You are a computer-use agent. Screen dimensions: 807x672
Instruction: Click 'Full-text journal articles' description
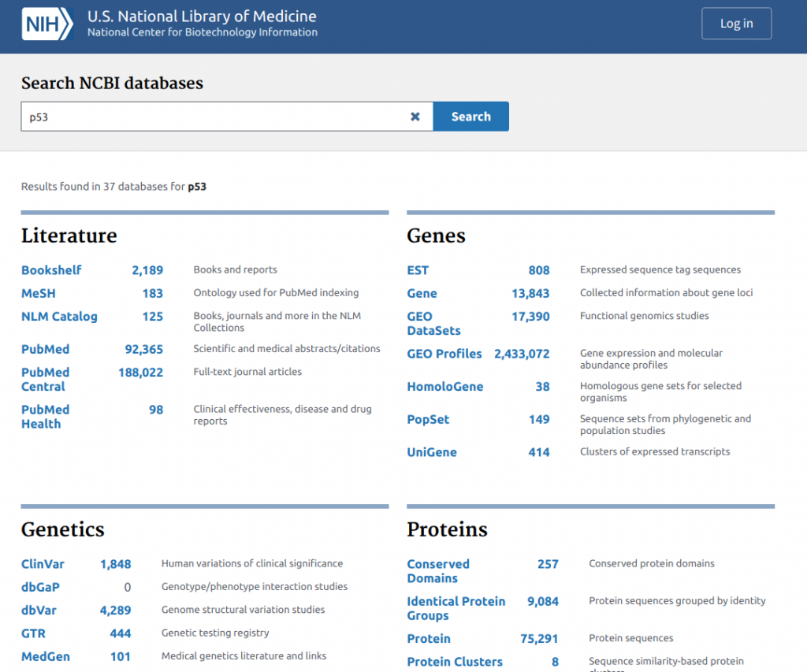click(x=247, y=372)
